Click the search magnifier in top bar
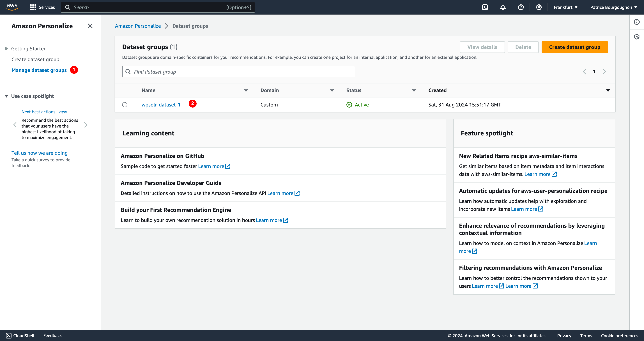Viewport: 644px width, 341px height. (x=68, y=7)
